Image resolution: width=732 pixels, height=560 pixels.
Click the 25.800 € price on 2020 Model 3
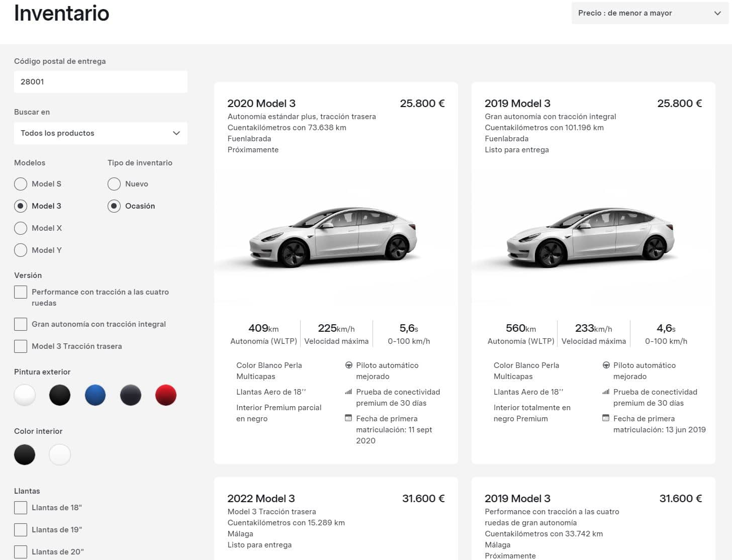tap(422, 104)
